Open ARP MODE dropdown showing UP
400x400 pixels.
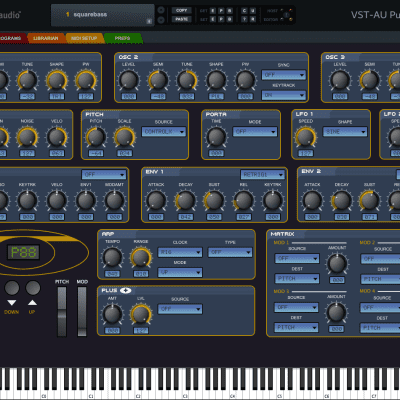coord(180,272)
